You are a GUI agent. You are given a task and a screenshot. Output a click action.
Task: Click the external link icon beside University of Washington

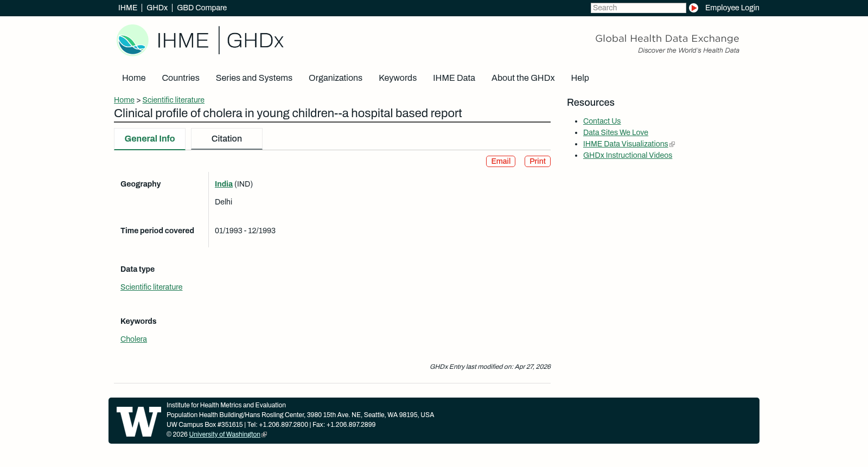coord(264,435)
